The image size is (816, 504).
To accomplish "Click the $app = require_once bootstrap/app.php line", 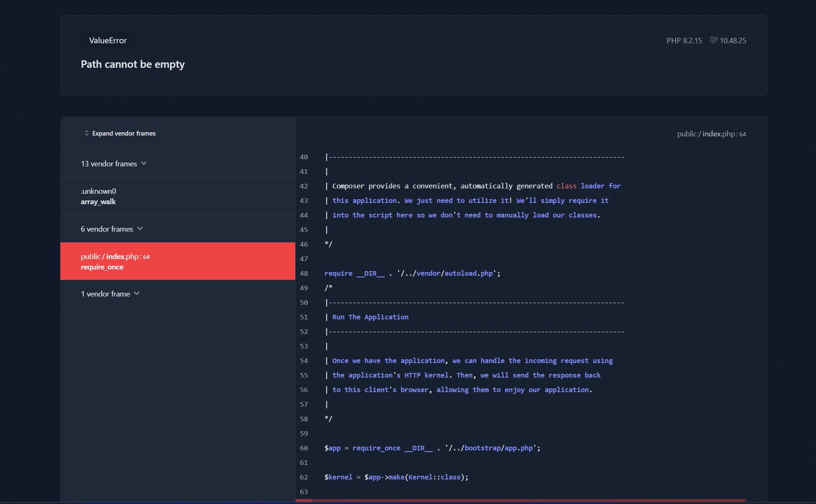I will point(432,448).
